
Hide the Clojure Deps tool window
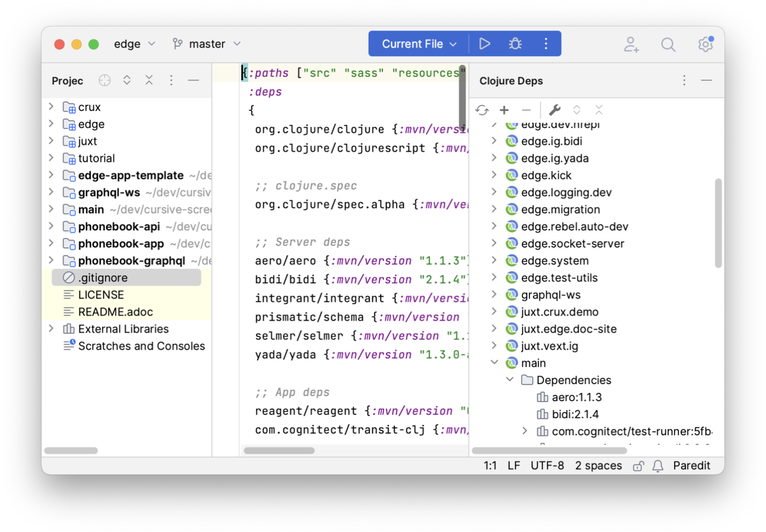[707, 80]
